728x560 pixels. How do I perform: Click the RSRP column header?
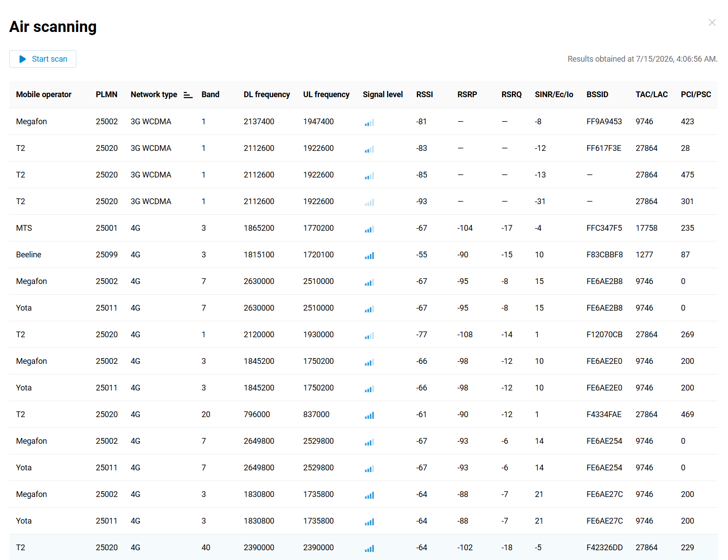(467, 95)
